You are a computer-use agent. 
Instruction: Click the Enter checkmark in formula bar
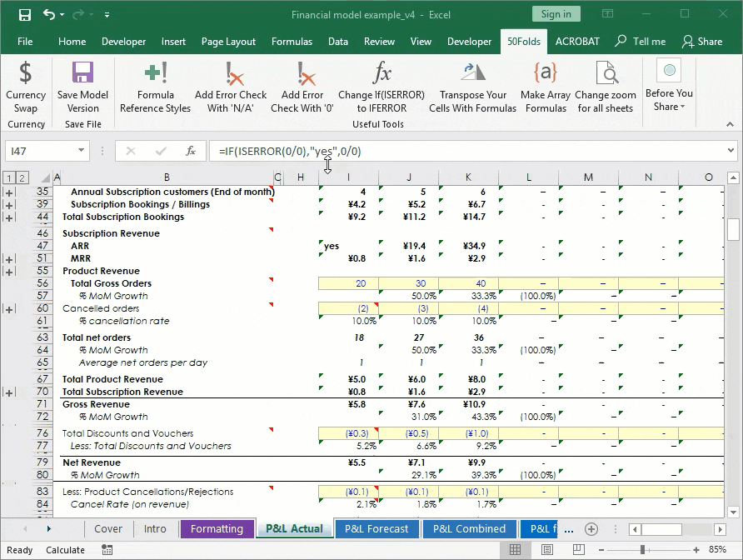click(161, 152)
